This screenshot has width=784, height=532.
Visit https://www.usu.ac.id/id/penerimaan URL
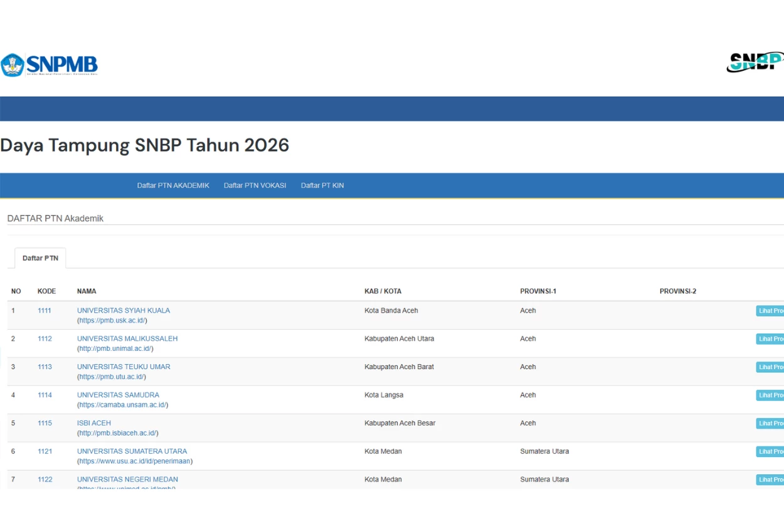(x=135, y=462)
